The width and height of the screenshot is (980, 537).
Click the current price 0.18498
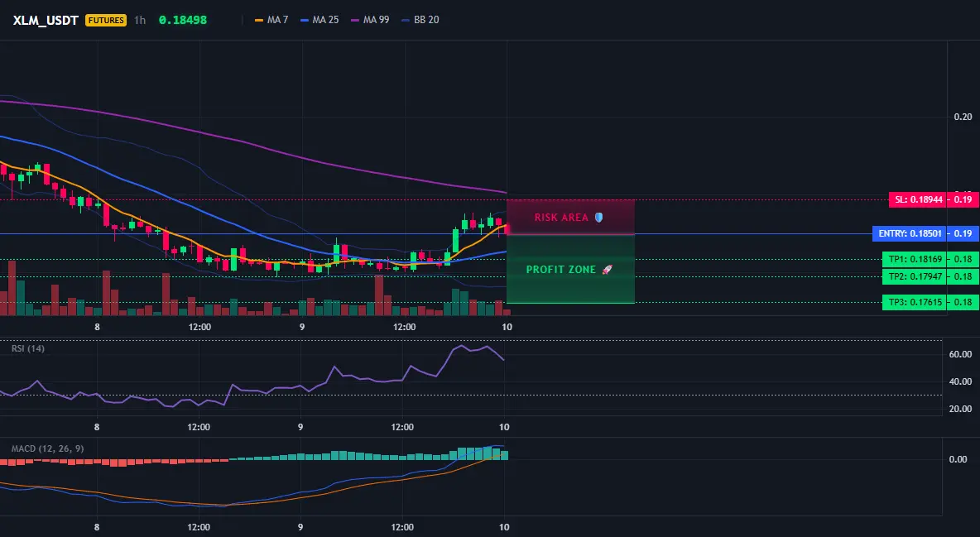[x=182, y=20]
